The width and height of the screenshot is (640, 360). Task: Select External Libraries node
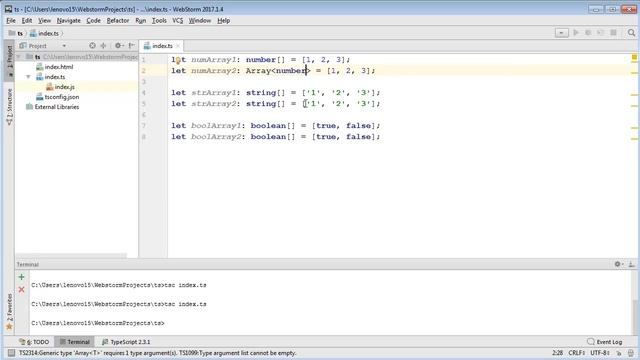tap(52, 107)
